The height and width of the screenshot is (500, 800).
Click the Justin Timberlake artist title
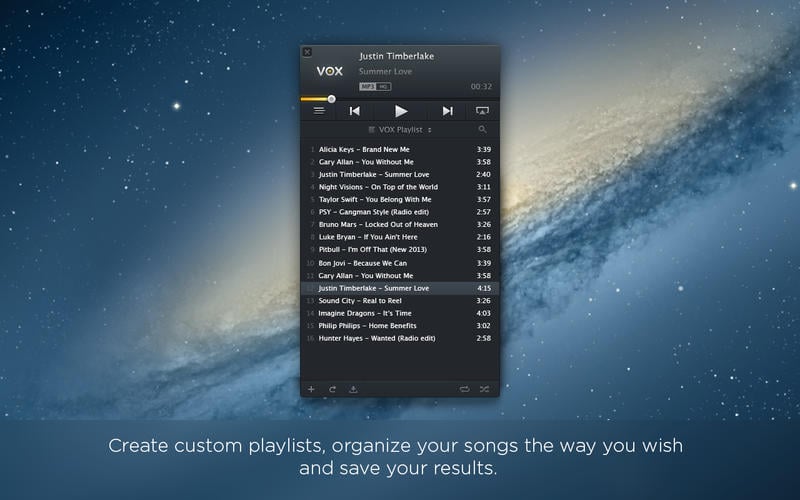point(396,56)
